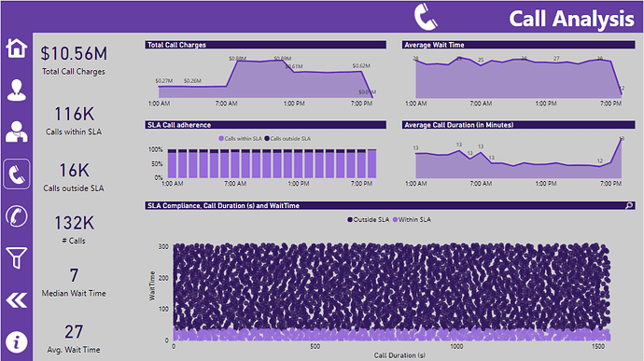
Task: Select the 27 Avg. Wait Time card
Action: pos(74,339)
